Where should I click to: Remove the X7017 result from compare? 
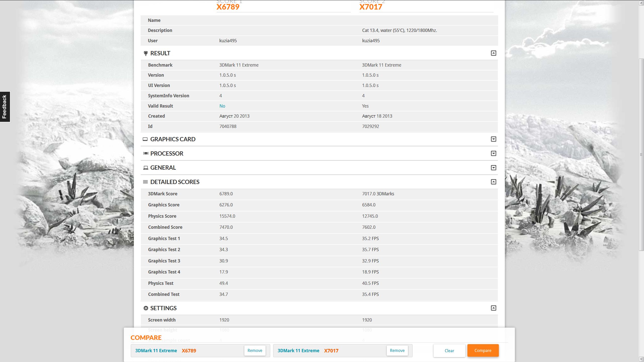(x=397, y=350)
